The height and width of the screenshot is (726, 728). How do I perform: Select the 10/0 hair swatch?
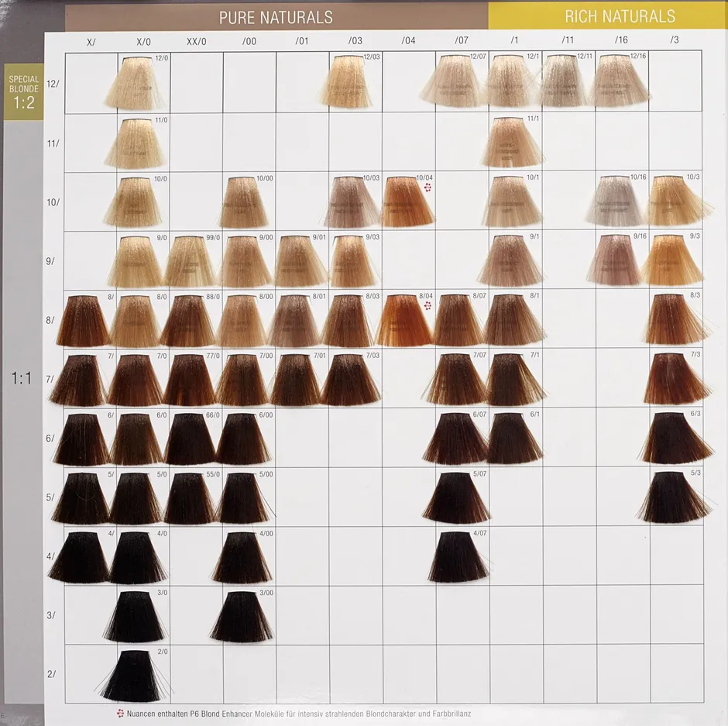(x=136, y=201)
